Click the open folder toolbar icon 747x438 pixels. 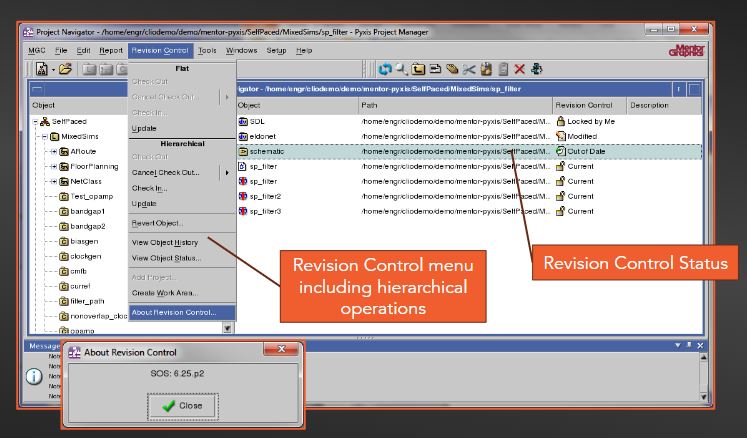(65, 69)
